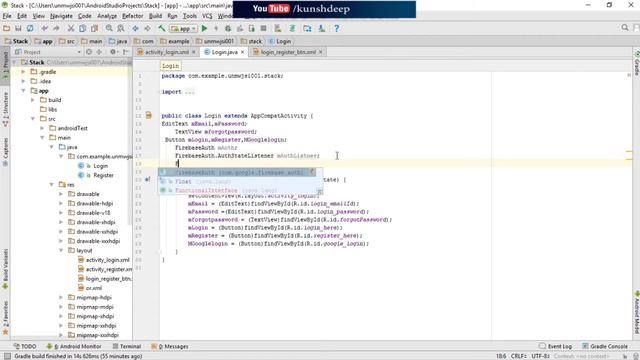Close the Login.java editor tab
Viewport: 640px width, 360px height.
(x=242, y=52)
